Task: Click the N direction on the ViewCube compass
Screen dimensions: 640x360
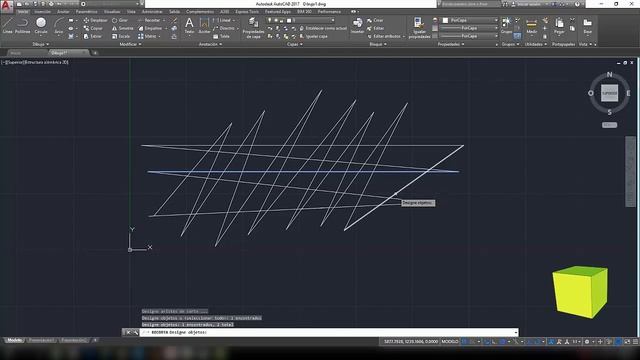Action: [x=609, y=74]
